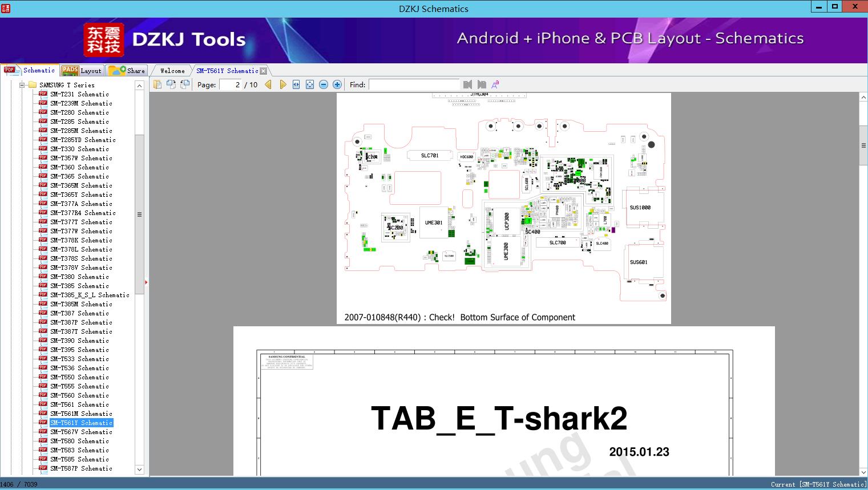Click the PDF icon beside SM-T555 Schematic
The height and width of the screenshot is (490, 868).
pyautogui.click(x=43, y=386)
